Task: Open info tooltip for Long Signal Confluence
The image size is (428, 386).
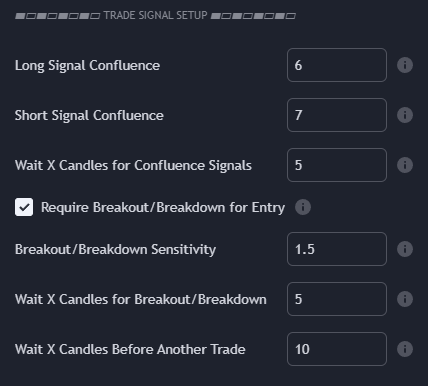Action: tap(405, 65)
